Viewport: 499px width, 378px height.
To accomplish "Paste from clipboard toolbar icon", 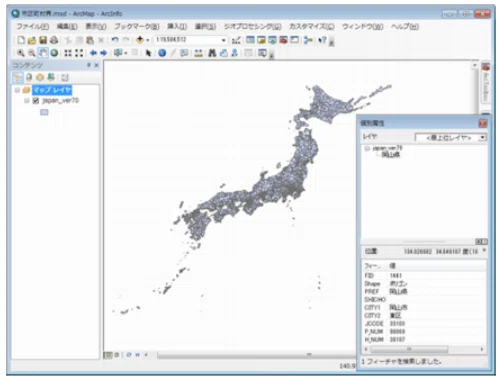I will coord(90,40).
